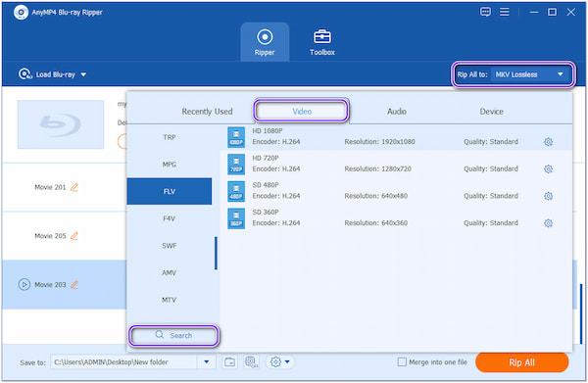Choose the SD 480P preset icon
The width and height of the screenshot is (588, 383).
coord(236,191)
